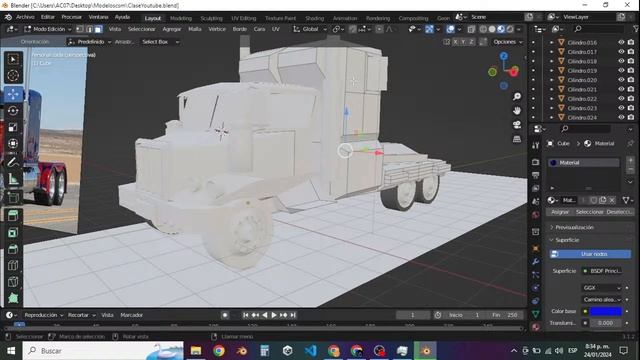Select the Scale tool in left toolbar
The height and width of the screenshot is (360, 640).
coord(13,127)
